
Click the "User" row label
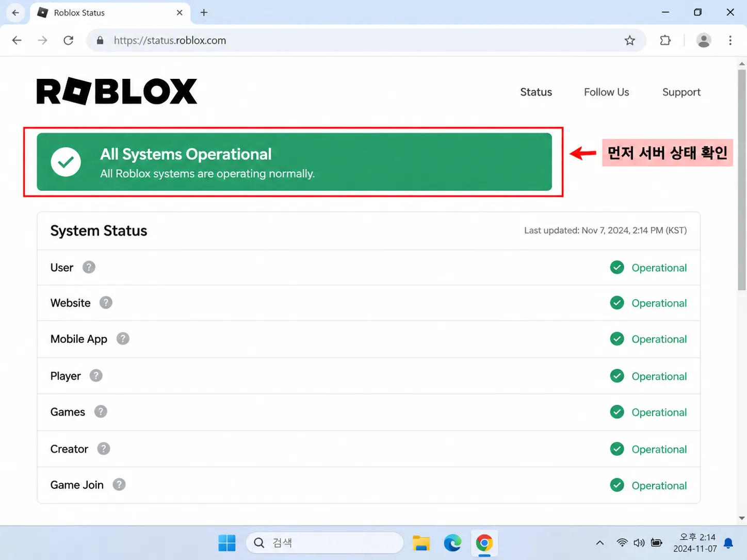(62, 268)
